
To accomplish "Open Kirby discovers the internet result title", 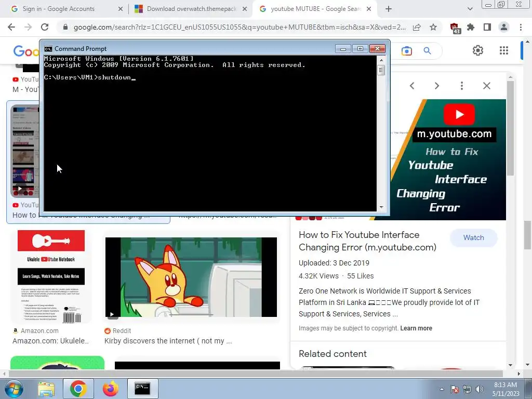I will point(168,341).
